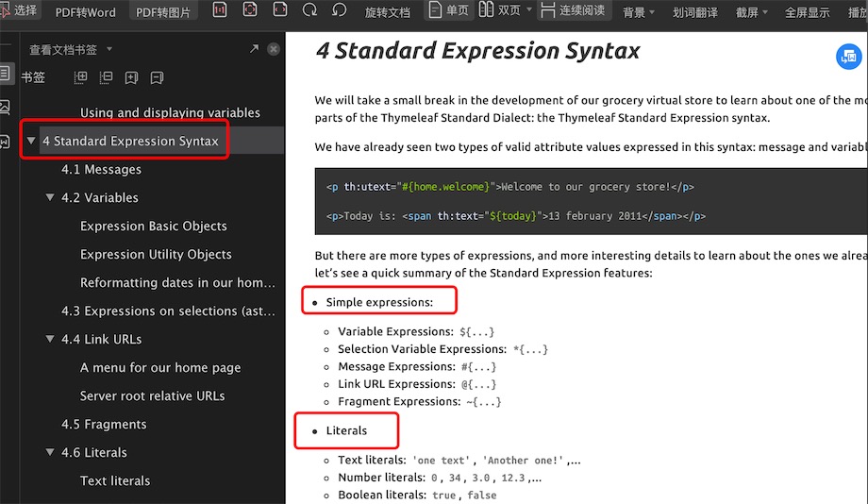Click the text Simple expressions:
Viewport: 868px width, 504px height.
[x=379, y=302]
